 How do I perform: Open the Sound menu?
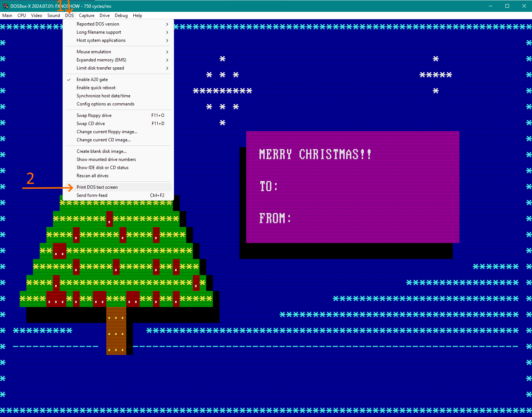pos(54,16)
